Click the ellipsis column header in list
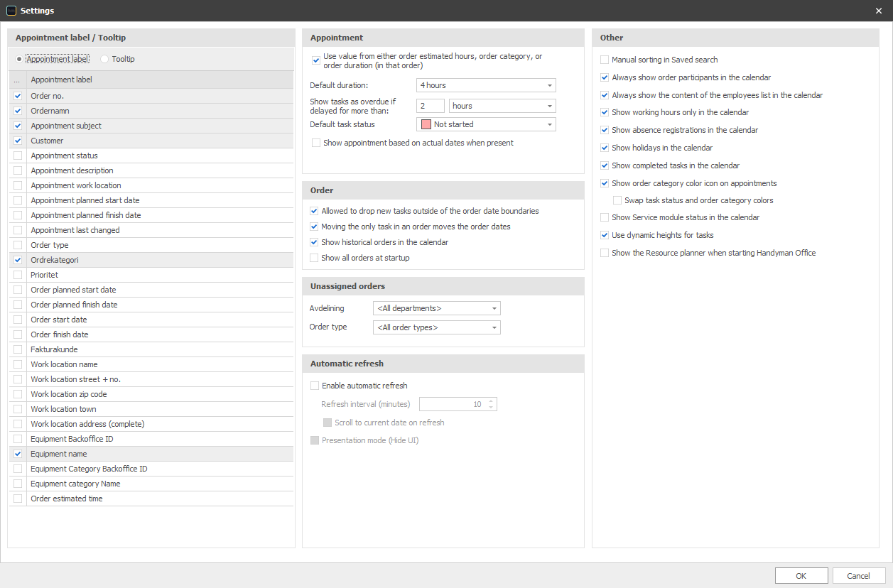The width and height of the screenshot is (893, 588). [x=18, y=80]
